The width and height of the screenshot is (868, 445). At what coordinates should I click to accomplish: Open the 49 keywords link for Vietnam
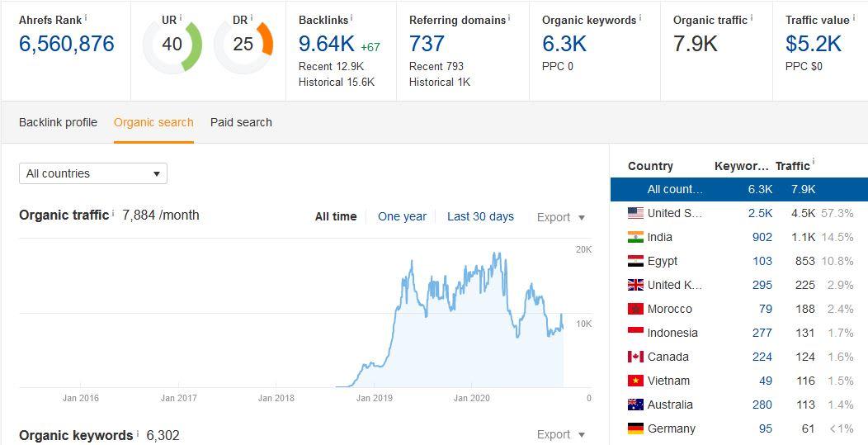click(766, 381)
